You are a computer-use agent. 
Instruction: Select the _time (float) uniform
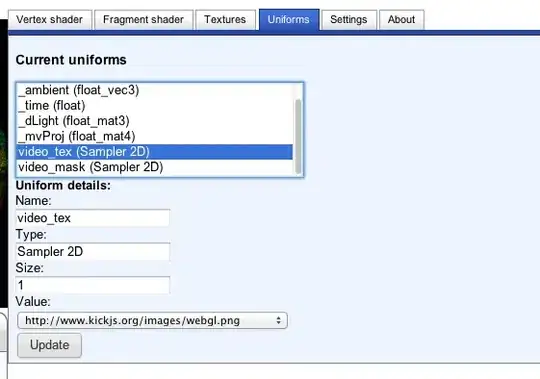155,105
